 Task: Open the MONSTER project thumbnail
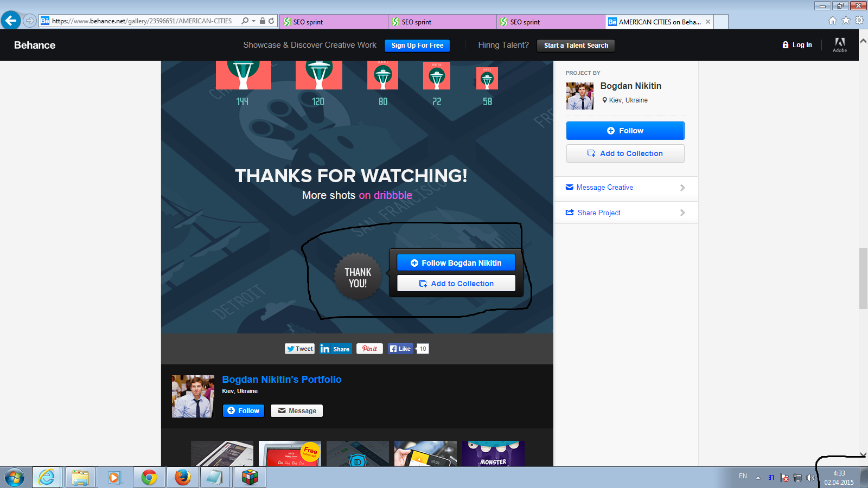click(x=493, y=453)
